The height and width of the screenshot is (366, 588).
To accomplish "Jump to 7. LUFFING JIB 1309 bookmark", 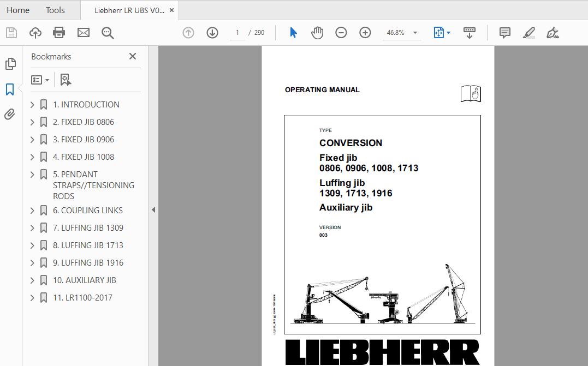I will tap(88, 228).
